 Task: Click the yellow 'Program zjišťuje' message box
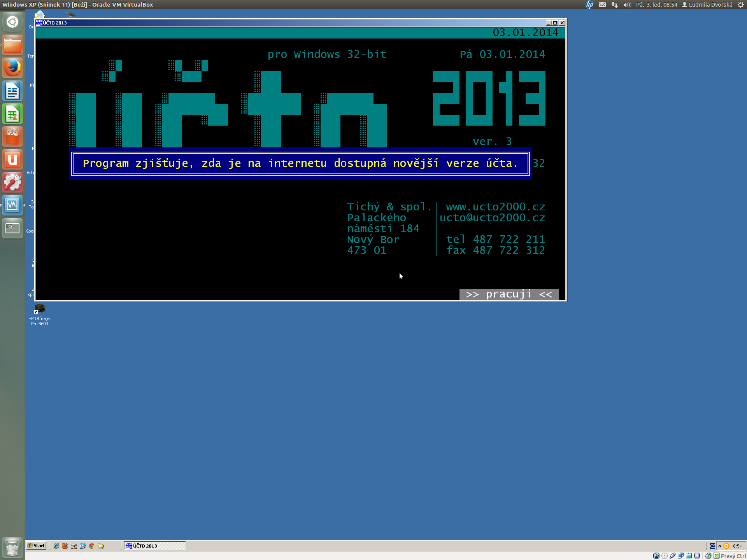[300, 163]
